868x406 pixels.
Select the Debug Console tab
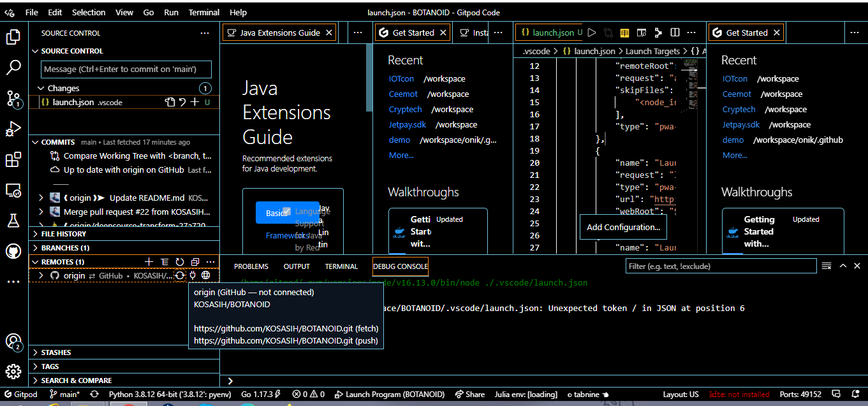pos(401,266)
